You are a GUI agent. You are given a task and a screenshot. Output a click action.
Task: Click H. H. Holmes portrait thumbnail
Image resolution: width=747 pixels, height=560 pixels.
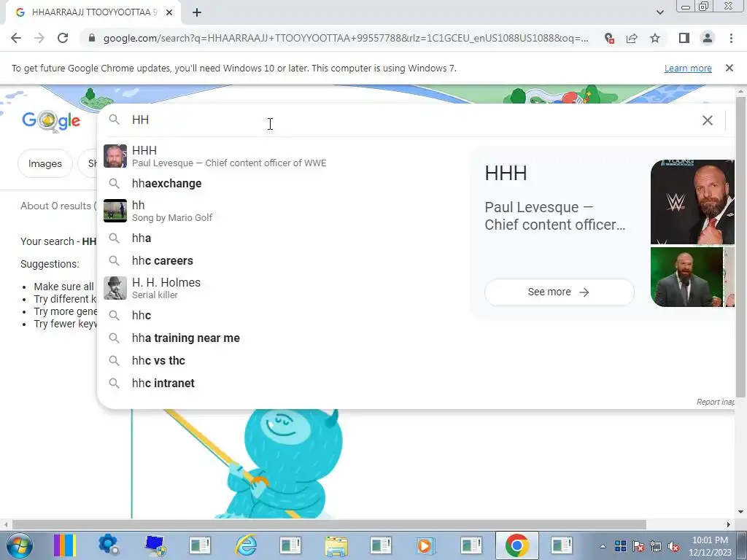click(115, 288)
